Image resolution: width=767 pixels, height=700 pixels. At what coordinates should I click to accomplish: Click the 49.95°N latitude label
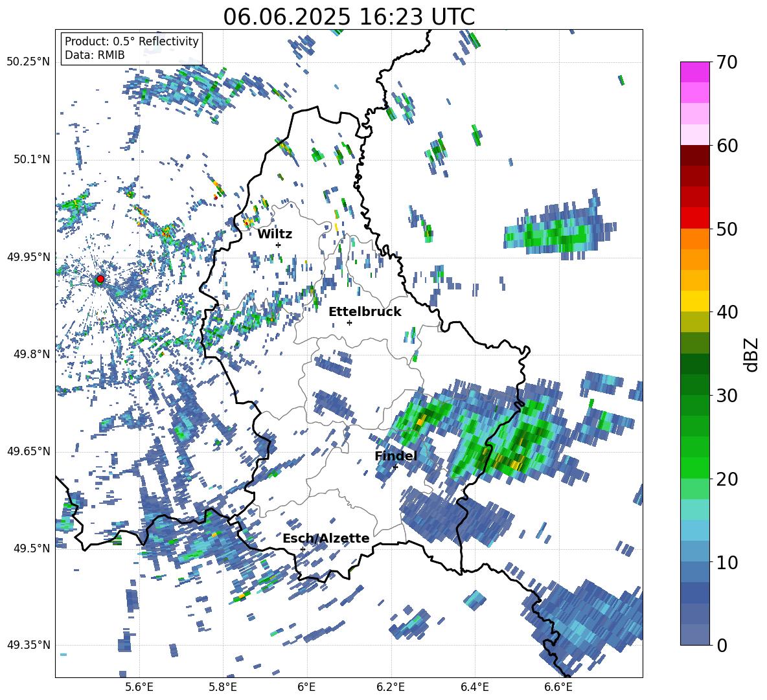(29, 256)
